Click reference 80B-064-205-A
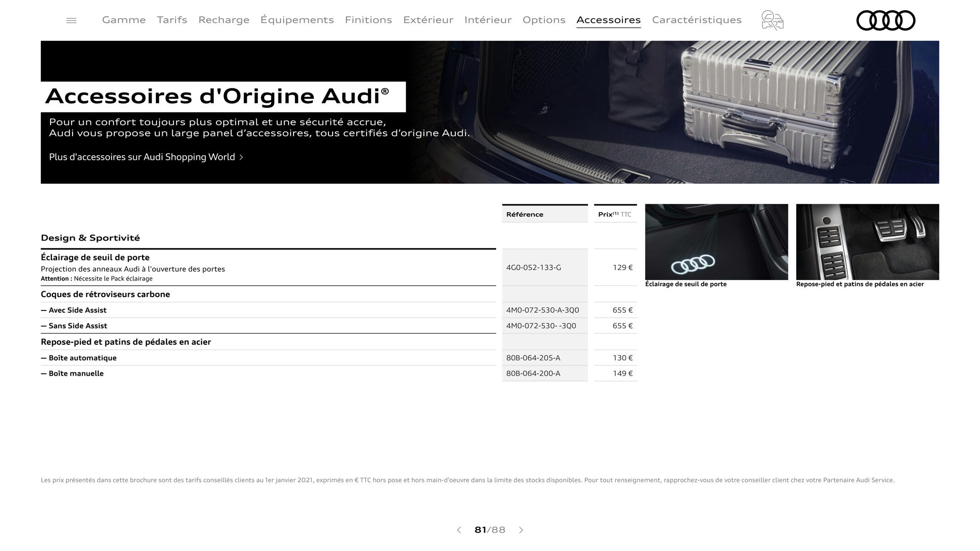Image resolution: width=980 pixels, height=551 pixels. click(x=533, y=358)
